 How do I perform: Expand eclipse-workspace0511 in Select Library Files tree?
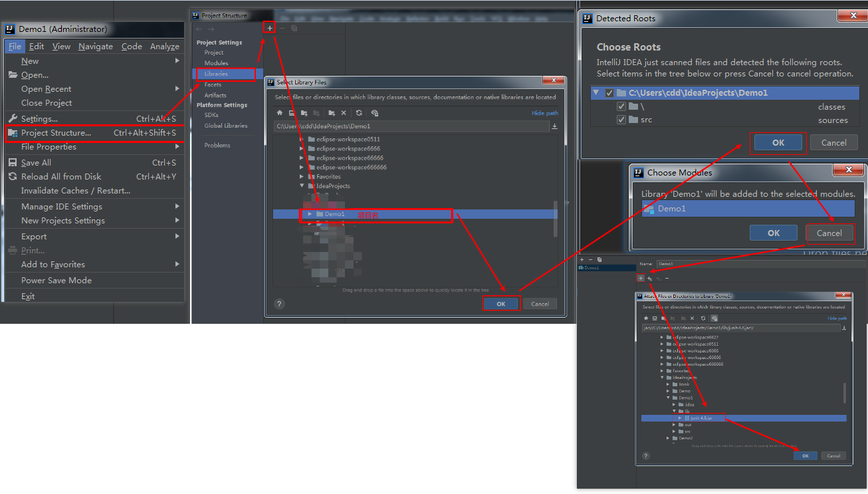(302, 140)
